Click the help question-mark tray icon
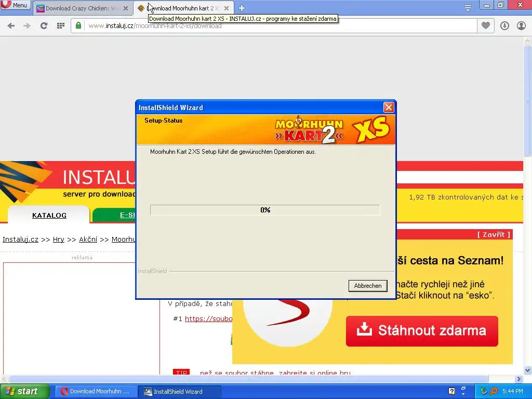The height and width of the screenshot is (399, 532). click(x=451, y=391)
